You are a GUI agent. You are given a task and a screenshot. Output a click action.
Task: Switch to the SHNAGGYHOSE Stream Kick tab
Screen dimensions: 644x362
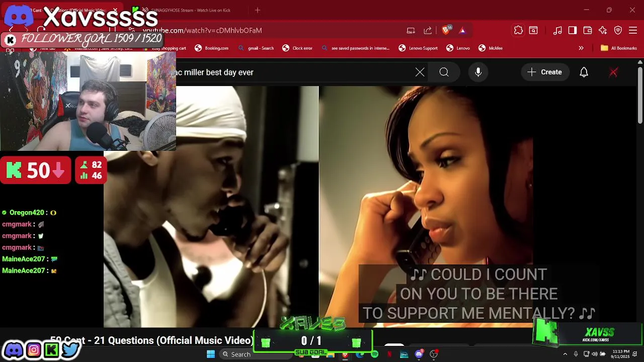click(x=186, y=10)
